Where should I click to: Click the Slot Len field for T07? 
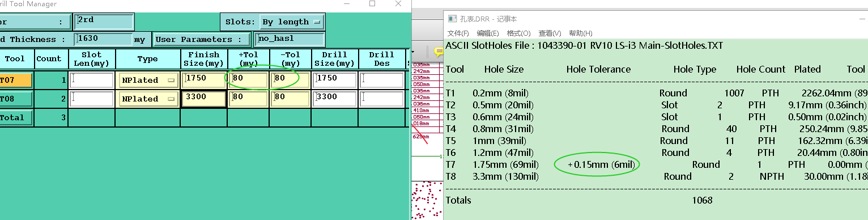click(92, 80)
